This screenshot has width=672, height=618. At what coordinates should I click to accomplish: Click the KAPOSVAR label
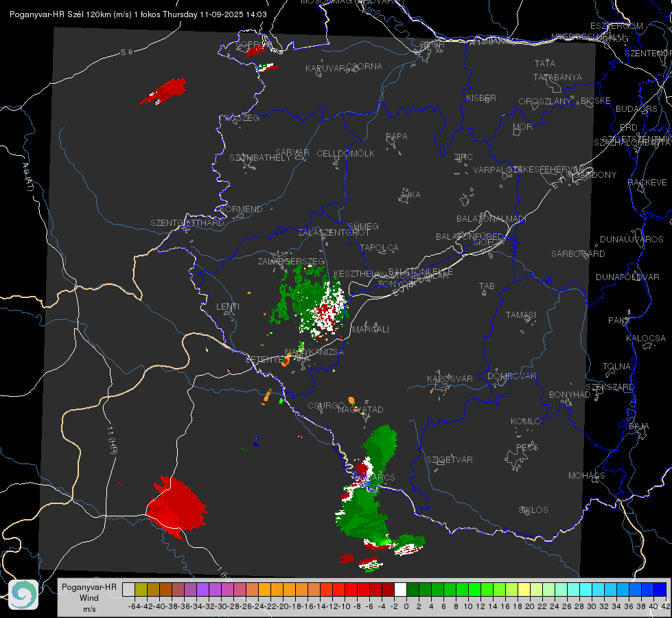coord(450,378)
